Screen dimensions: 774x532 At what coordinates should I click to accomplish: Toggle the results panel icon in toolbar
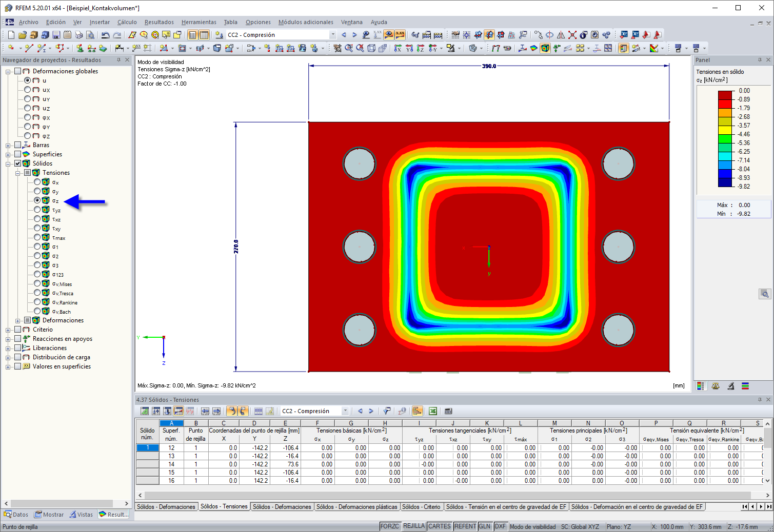pos(624,48)
